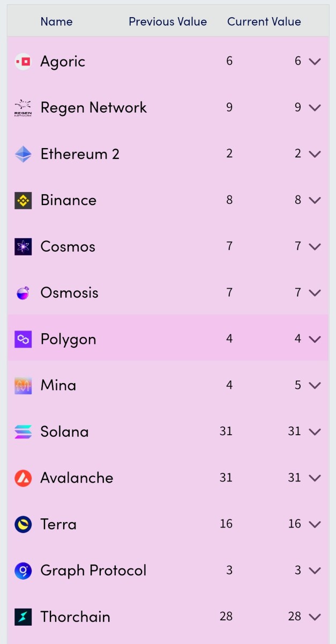Click the Osmosis name text

[70, 292]
